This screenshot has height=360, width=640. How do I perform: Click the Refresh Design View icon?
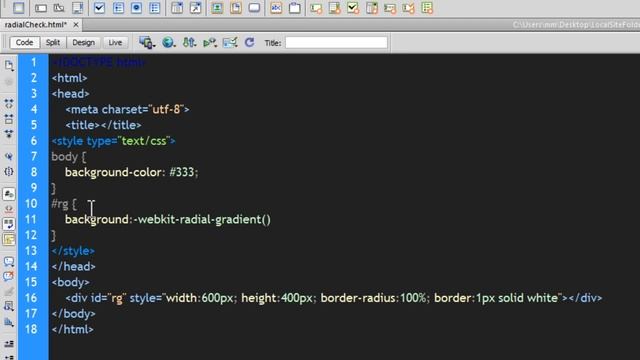(249, 42)
